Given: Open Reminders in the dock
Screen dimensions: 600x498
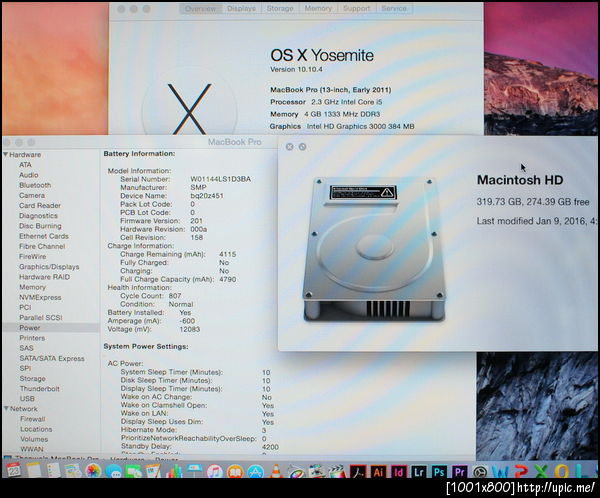Looking at the screenshot, I should coord(54,470).
